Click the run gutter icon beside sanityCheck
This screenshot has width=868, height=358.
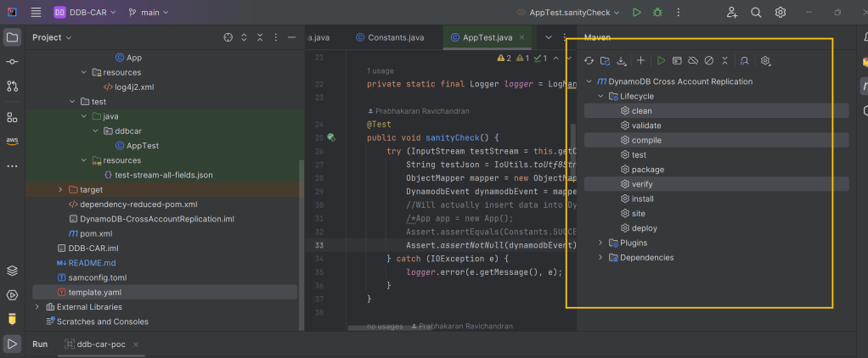point(332,137)
